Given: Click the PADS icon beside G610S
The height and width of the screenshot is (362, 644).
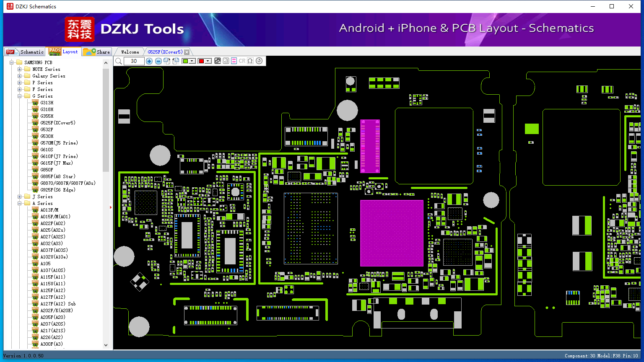Looking at the screenshot, I should [35, 150].
